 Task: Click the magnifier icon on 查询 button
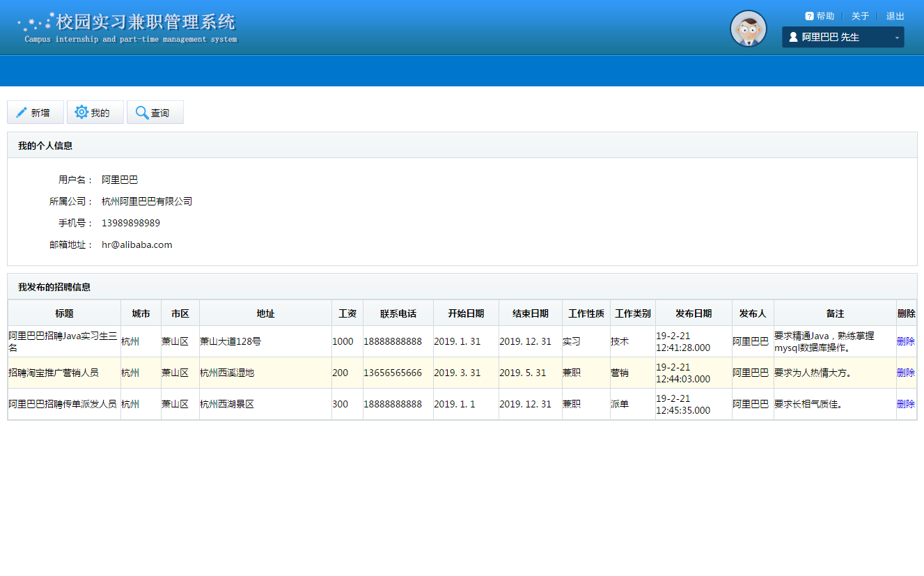pyautogui.click(x=142, y=113)
